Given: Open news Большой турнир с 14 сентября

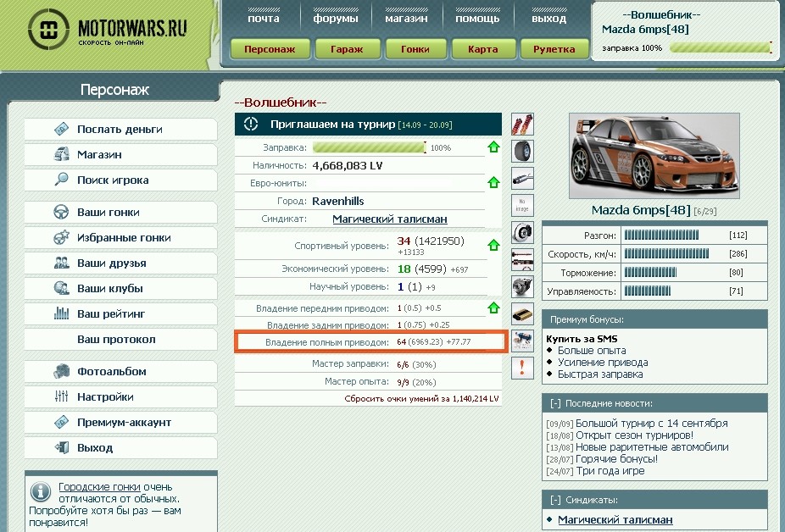Looking at the screenshot, I should 651,424.
